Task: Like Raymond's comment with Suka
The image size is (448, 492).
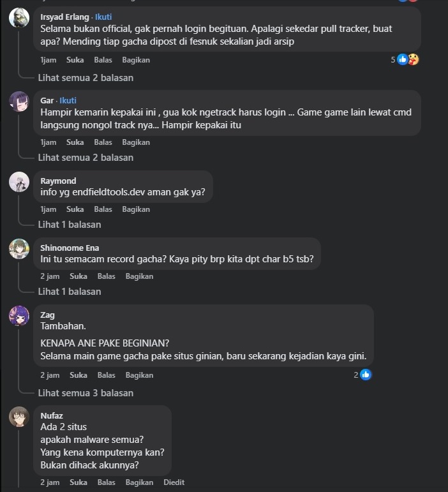Action: click(75, 209)
